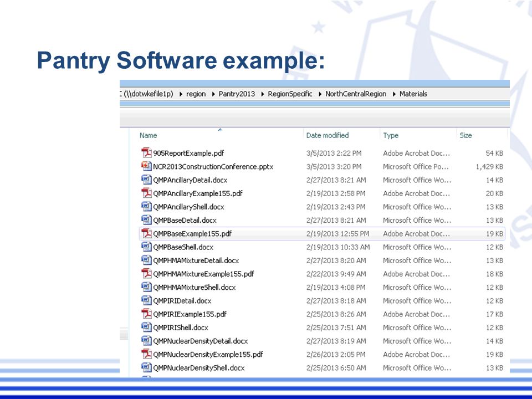Click the Word icon for QMPIRIDetail.docx
The image size is (532, 399).
[x=146, y=300]
